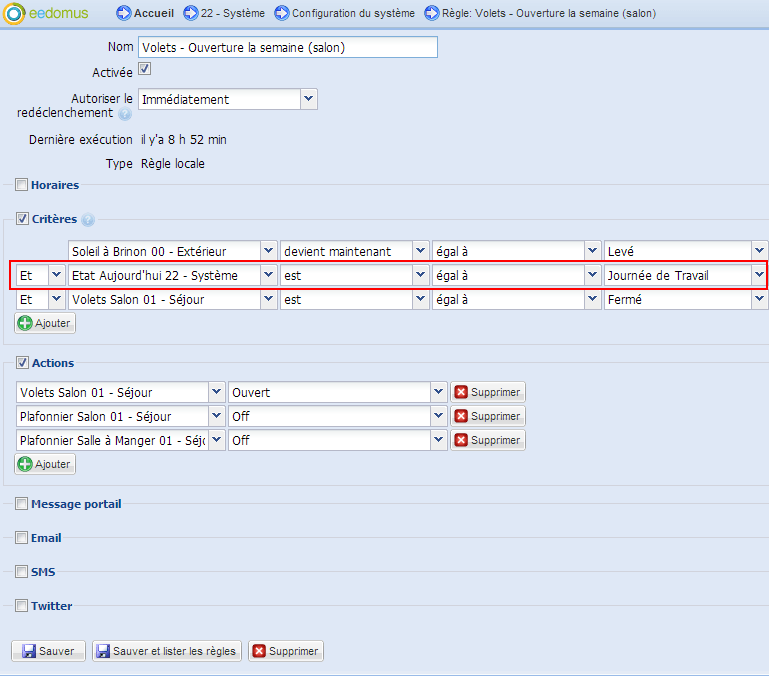Click bottom Supprimer rule button

[x=286, y=651]
